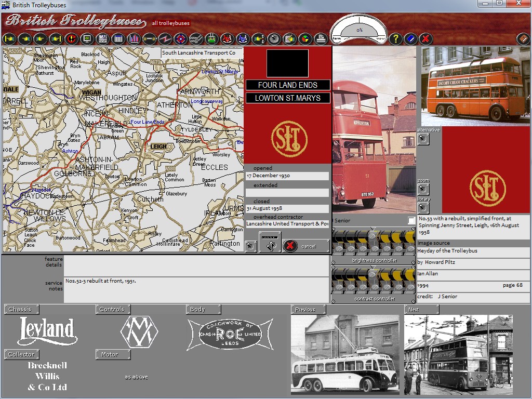The height and width of the screenshot is (399, 532).
Task: Click the blue eraser toolbar icon
Action: pyautogui.click(x=410, y=38)
